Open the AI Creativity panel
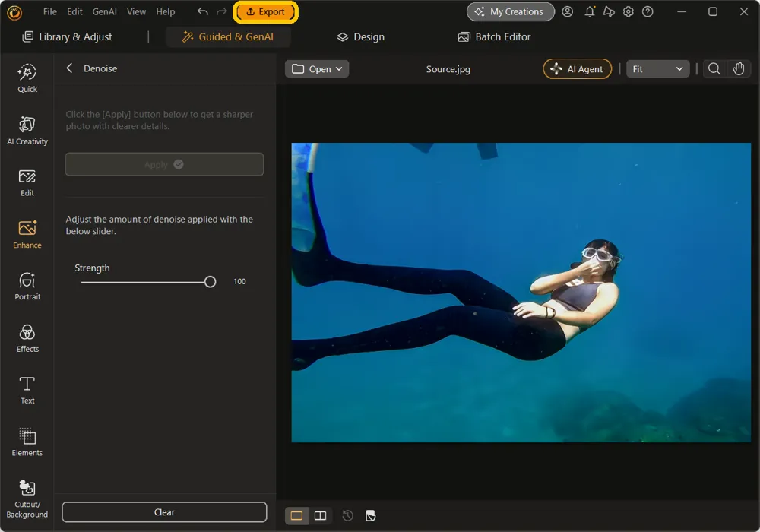Screen dimensions: 760x532 27,131
